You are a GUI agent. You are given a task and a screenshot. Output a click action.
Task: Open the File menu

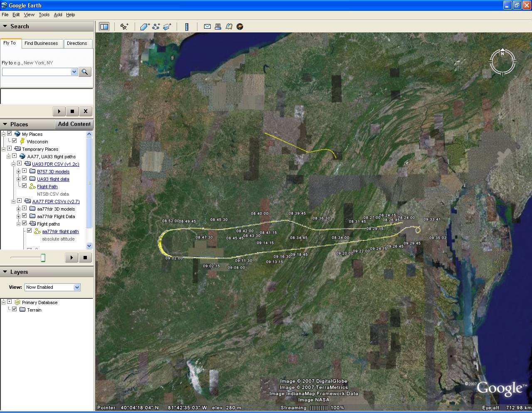coord(5,15)
